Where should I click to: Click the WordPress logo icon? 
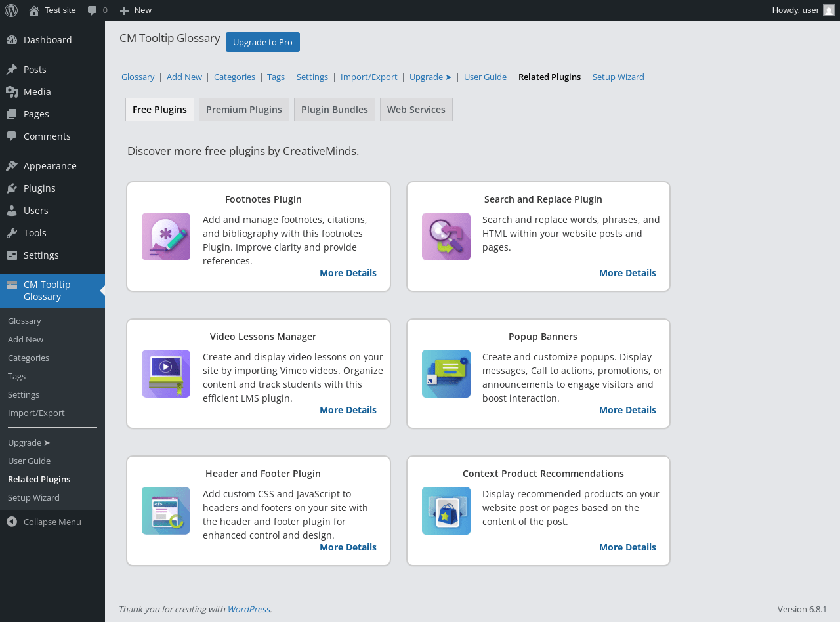[10, 10]
